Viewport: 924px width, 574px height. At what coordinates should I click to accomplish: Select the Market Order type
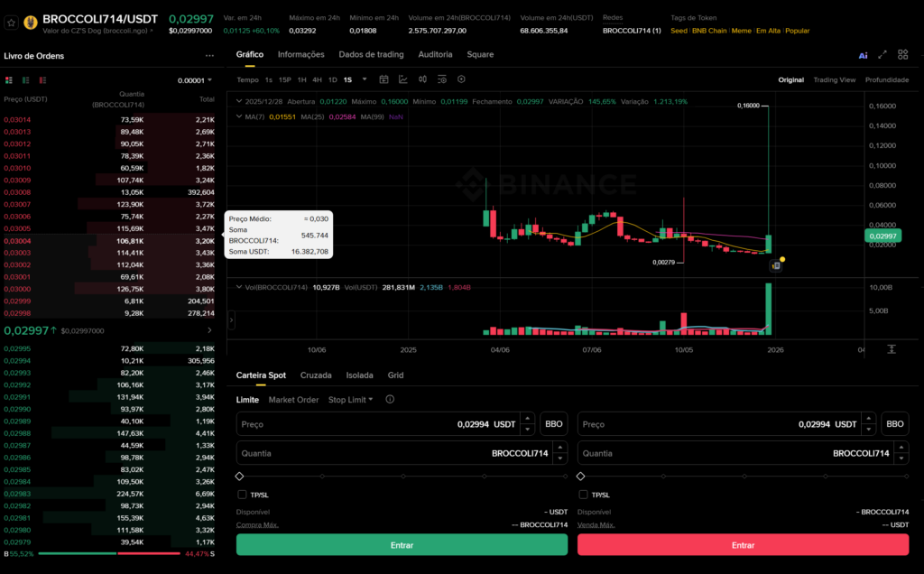(x=293, y=400)
